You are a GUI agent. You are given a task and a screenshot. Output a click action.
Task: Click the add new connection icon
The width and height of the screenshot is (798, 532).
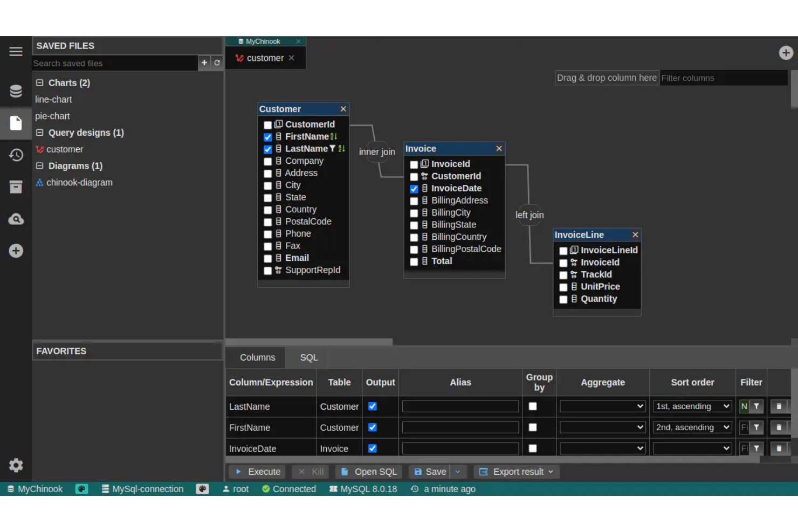pyautogui.click(x=16, y=250)
